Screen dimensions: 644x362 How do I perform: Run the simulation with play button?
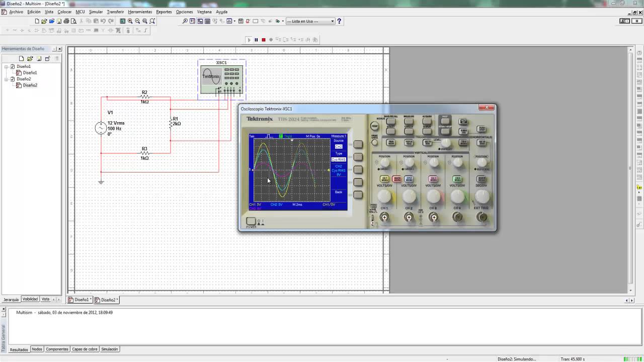(x=249, y=40)
